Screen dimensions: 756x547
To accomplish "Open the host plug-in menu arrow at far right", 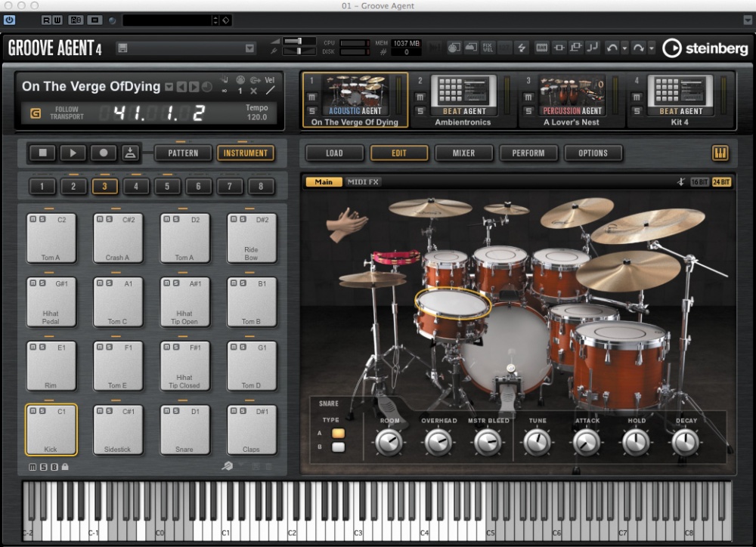I will tap(748, 20).
